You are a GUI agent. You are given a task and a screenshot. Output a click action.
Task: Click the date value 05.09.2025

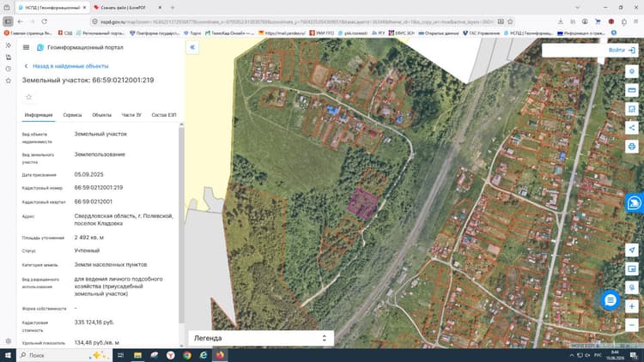[x=88, y=174]
